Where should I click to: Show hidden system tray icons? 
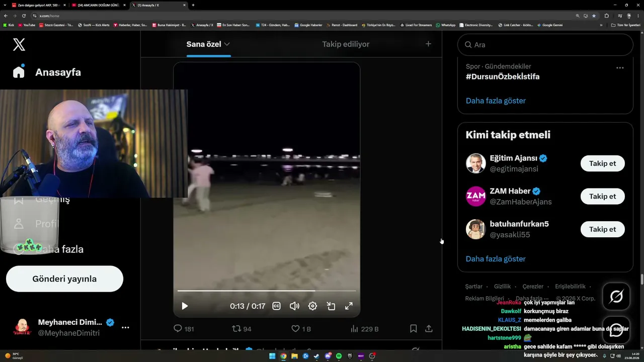(x=597, y=356)
